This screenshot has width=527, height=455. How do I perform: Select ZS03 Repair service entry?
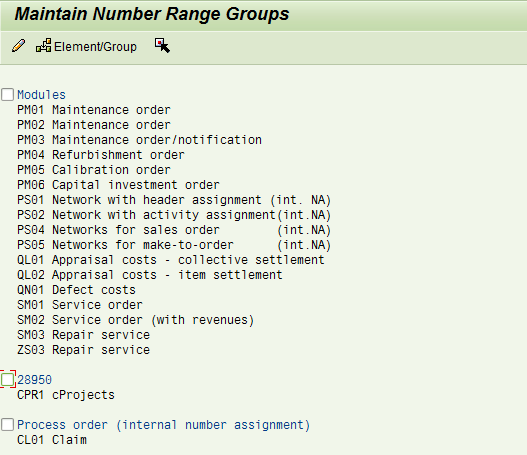coord(83,350)
